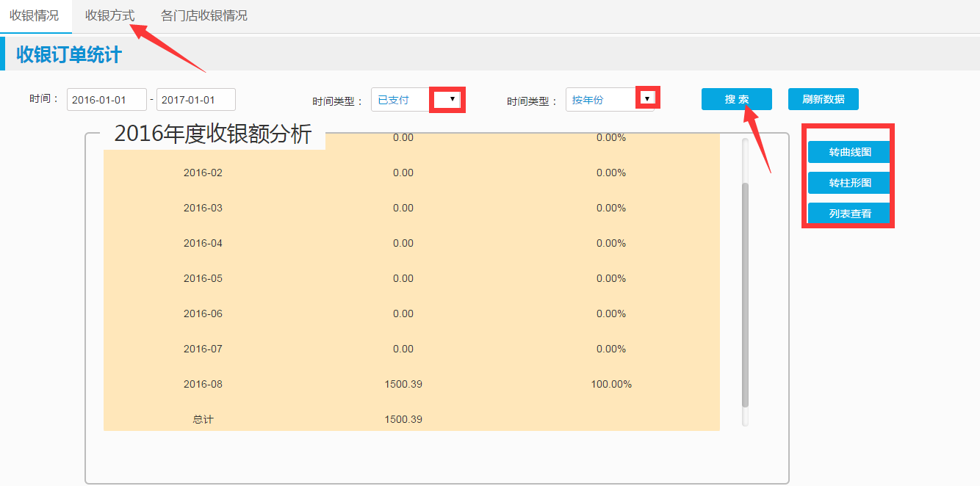Switch to line chart with 转曲线图
This screenshot has height=486, width=980.
(x=849, y=153)
